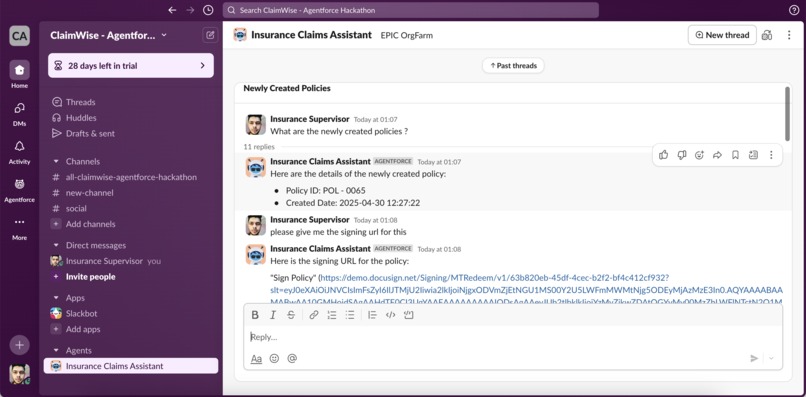Open the ClaimWise workspace dropdown
Screen dimensions: 806x397
pos(108,35)
